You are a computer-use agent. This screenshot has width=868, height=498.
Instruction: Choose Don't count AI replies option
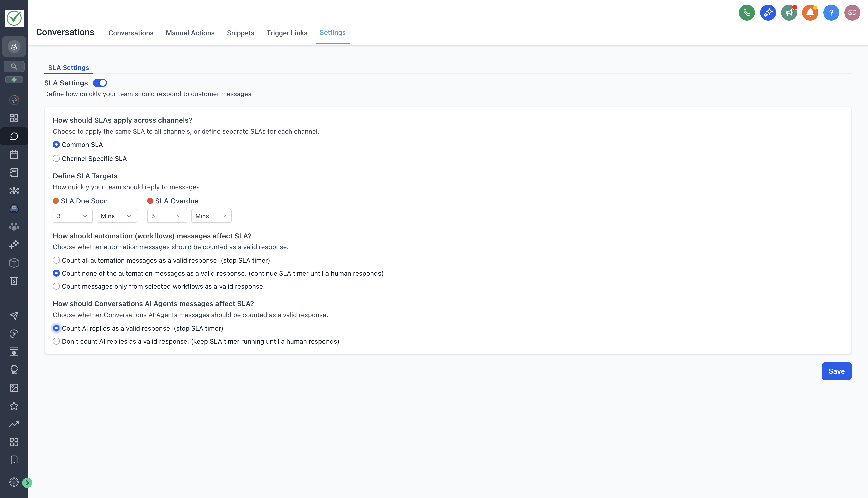pos(56,341)
